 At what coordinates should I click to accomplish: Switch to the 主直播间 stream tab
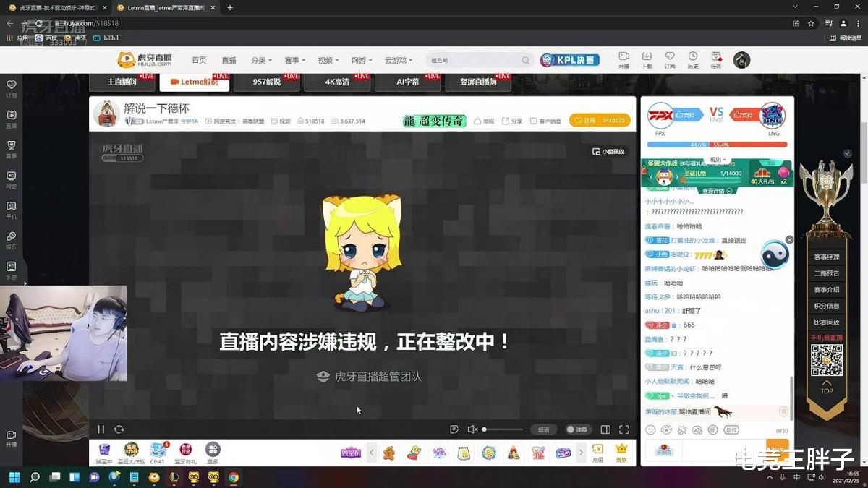pyautogui.click(x=123, y=82)
